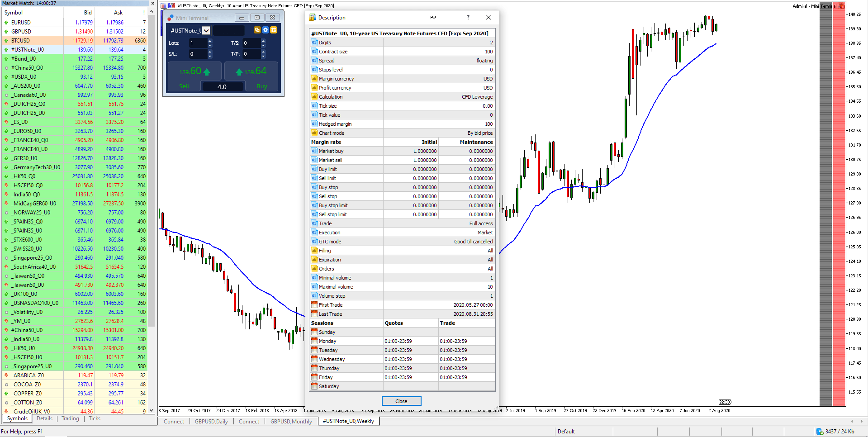
Task: Open the Mini Terminal settings gear icon
Action: click(265, 30)
